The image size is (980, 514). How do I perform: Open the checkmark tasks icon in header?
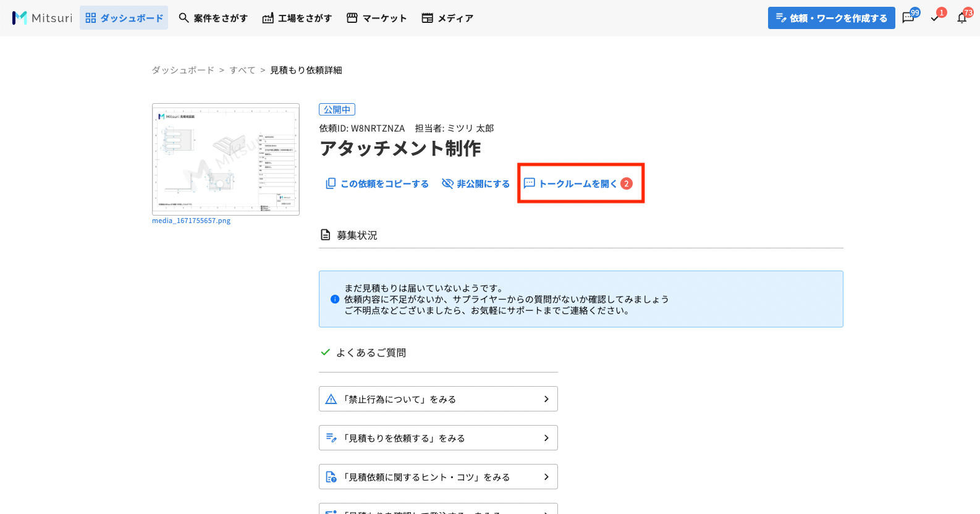[x=936, y=18]
